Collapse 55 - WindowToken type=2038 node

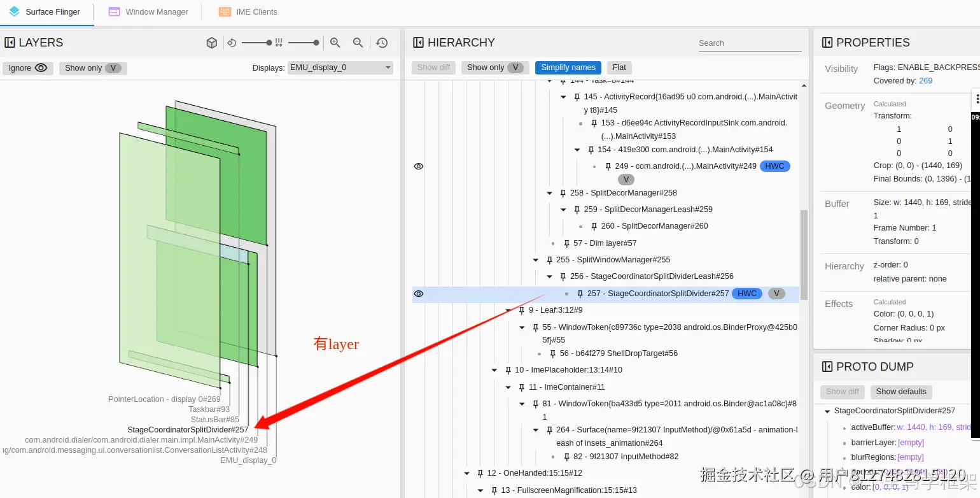click(522, 327)
